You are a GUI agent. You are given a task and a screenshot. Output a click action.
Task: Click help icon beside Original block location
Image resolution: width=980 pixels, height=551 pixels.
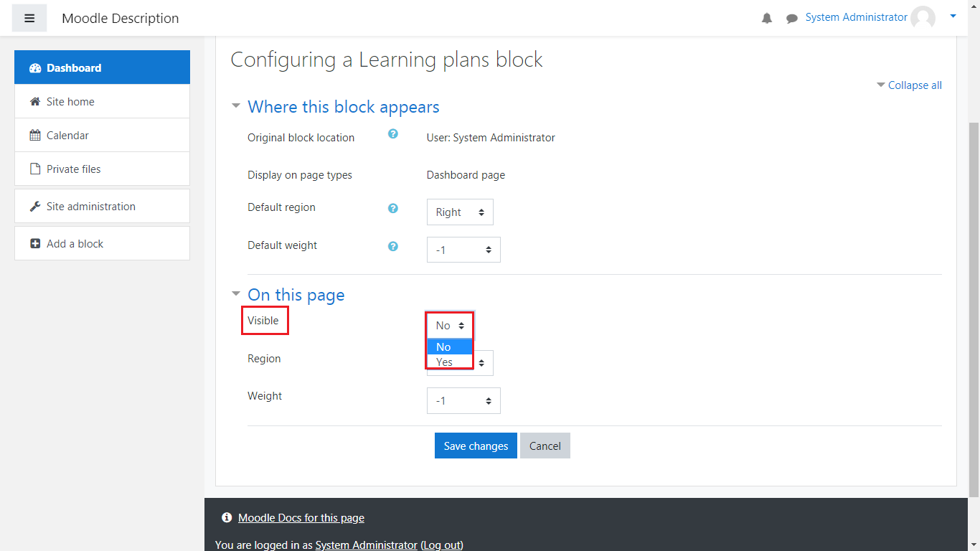(393, 133)
